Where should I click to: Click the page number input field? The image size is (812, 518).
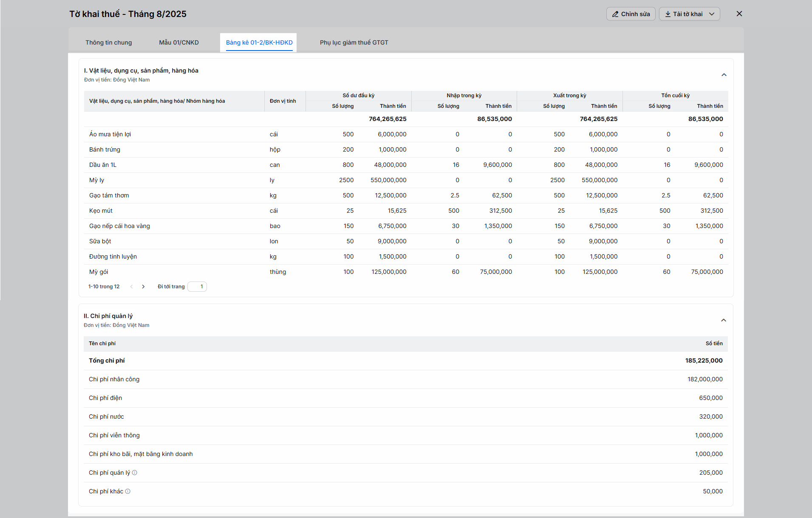[197, 287]
